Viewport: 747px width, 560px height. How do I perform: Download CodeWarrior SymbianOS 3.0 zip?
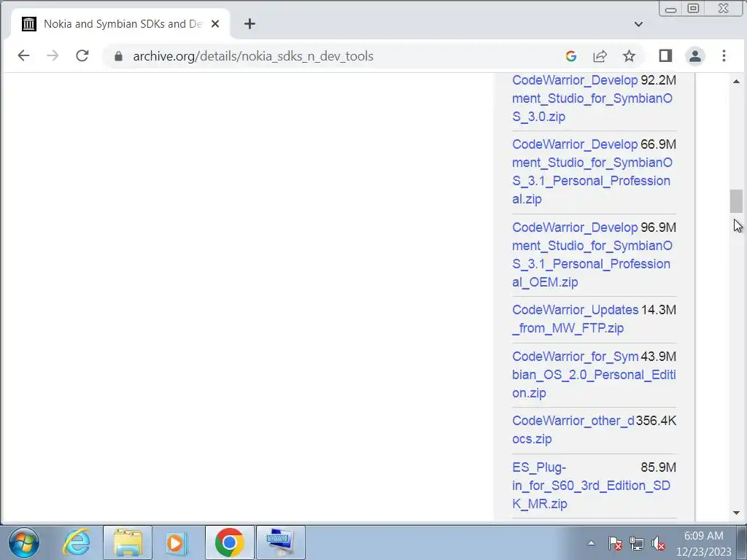[592, 98]
